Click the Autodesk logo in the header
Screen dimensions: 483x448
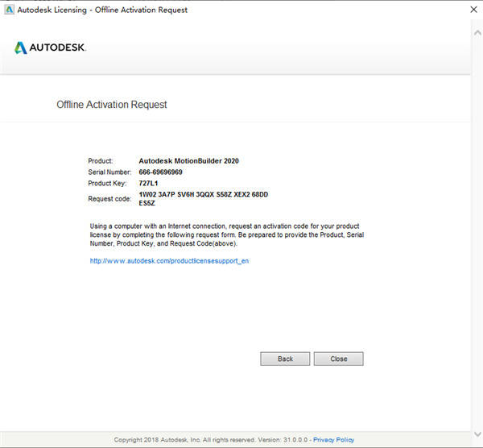[x=50, y=48]
